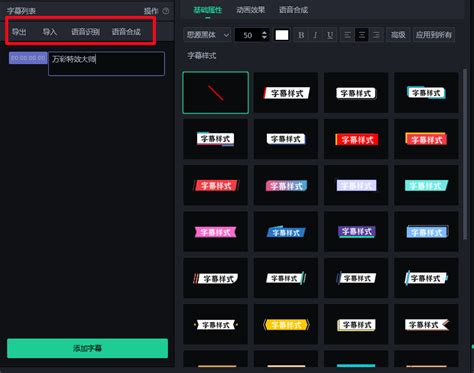Viewport: 474px width, 373px height.
Task: Choose the blue slanted subtitle style
Action: tap(286, 232)
